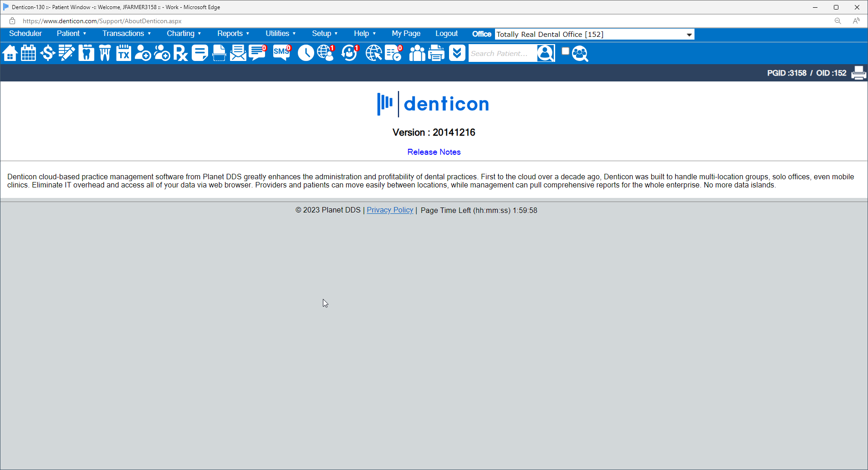Click the 'Version : 20141216' text
Screen dimensions: 868x470
pos(434,132)
